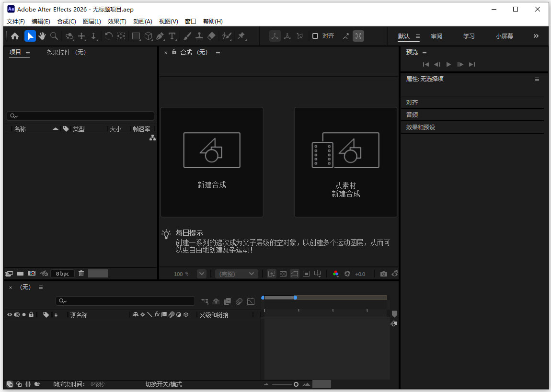Viewport: 551px width, 392px height.
Task: Switch to the 学习 workspace tab
Action: pyautogui.click(x=469, y=36)
